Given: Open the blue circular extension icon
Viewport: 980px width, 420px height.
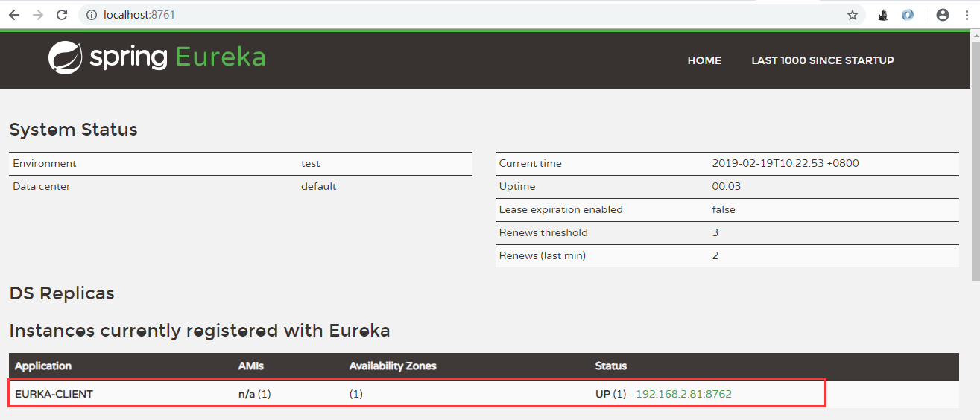Looking at the screenshot, I should click(907, 15).
